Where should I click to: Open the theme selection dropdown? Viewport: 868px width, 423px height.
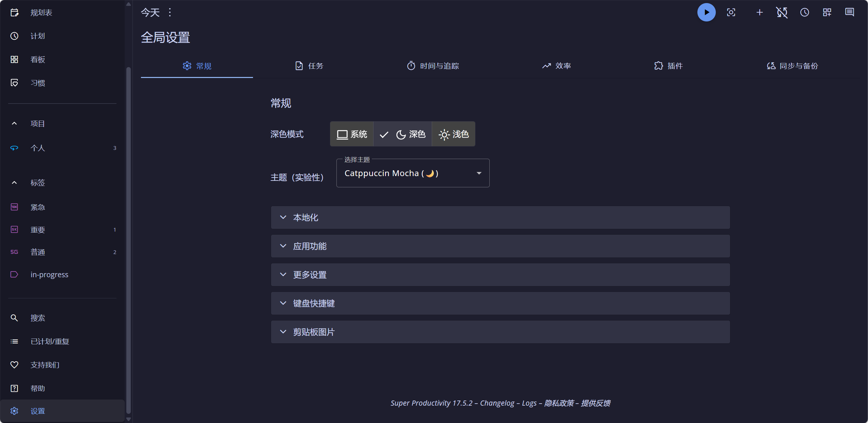tap(413, 173)
